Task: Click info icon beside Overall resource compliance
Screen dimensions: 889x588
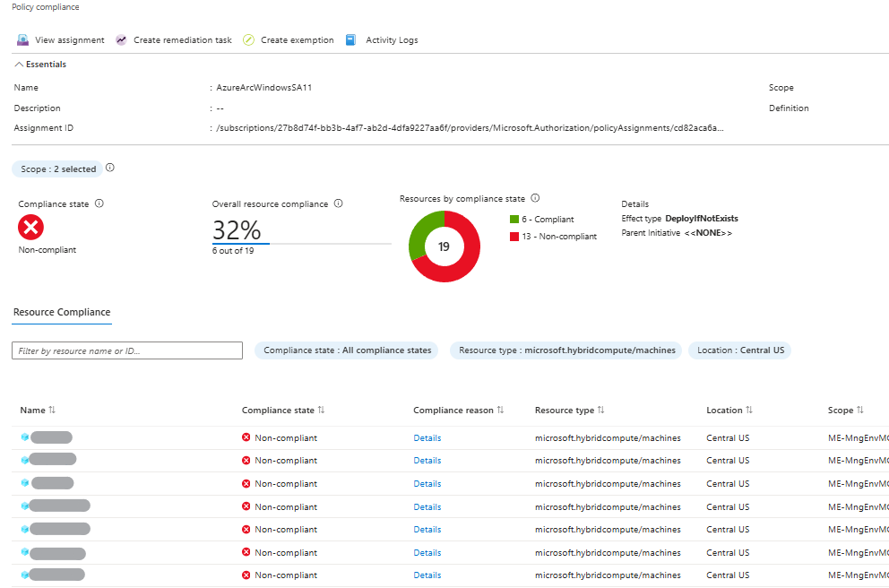Action: click(339, 203)
